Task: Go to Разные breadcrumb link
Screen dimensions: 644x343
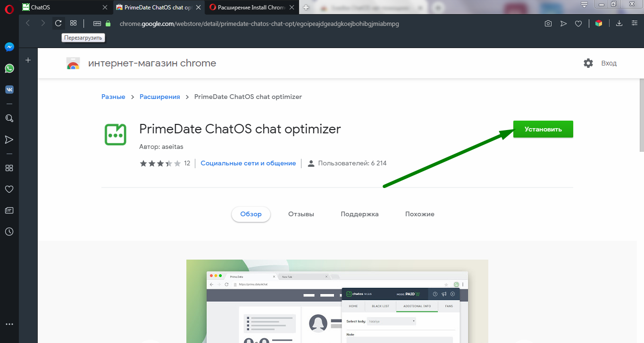Action: [113, 97]
